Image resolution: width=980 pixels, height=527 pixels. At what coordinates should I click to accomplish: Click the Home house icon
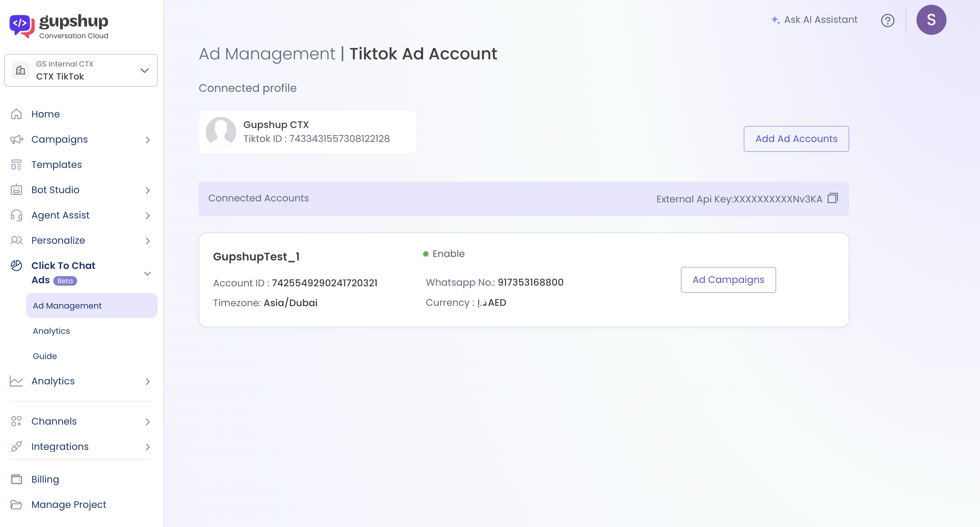coord(16,114)
